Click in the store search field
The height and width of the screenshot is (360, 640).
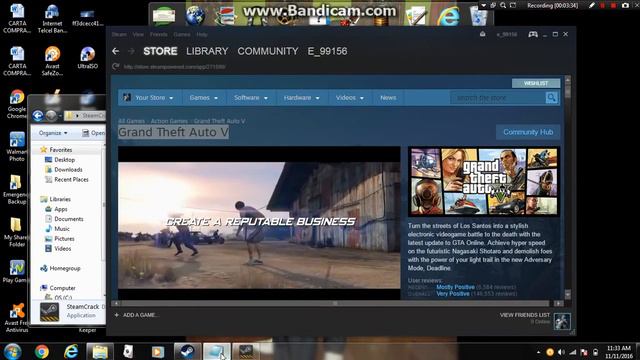498,98
